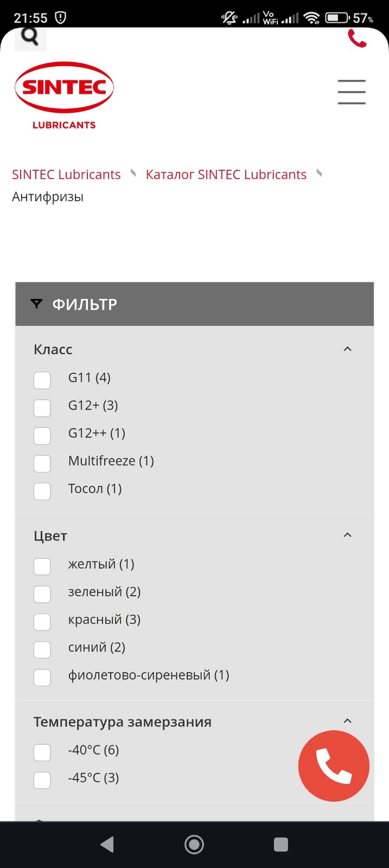
Task: Open the hamburger menu
Action: [x=352, y=92]
